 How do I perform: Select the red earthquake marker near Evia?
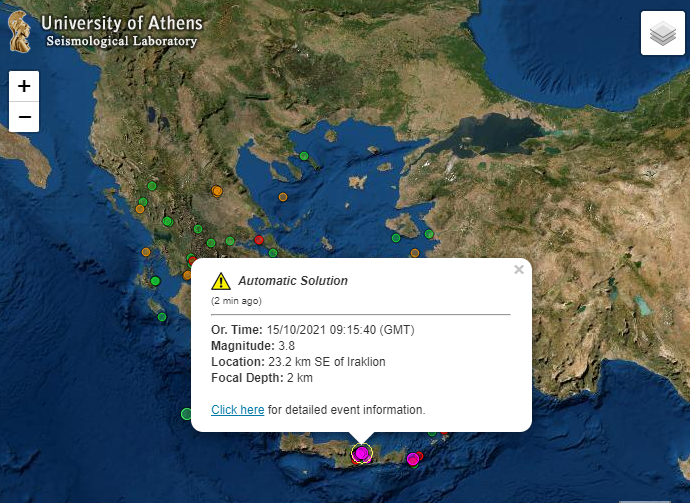tap(259, 240)
